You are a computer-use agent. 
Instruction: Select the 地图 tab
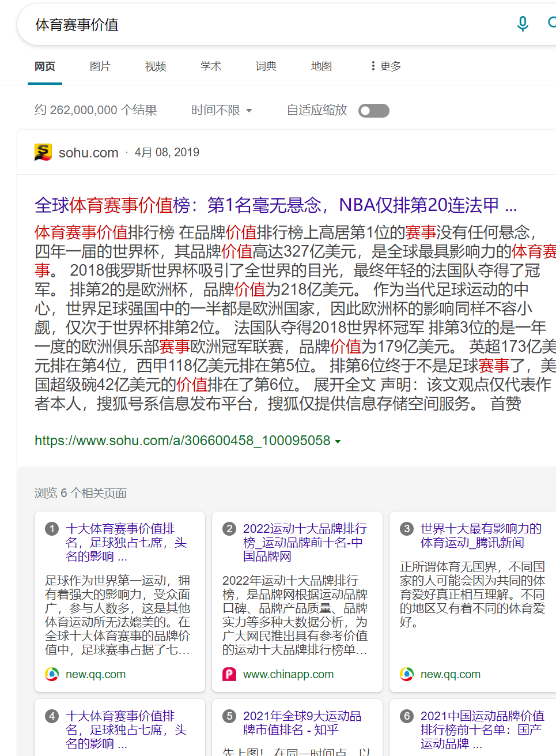321,66
